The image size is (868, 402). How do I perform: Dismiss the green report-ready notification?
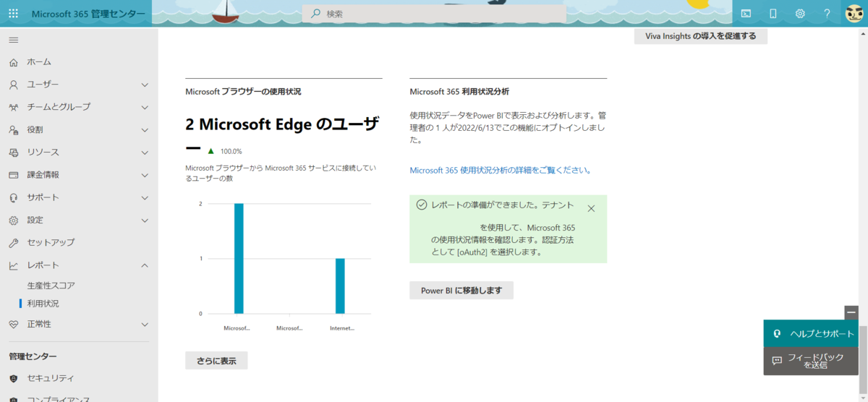[591, 208]
